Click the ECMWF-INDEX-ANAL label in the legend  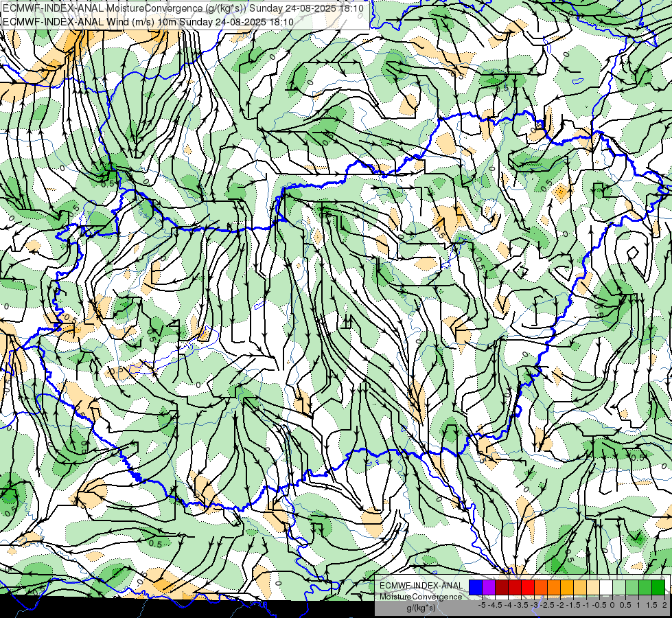(421, 586)
